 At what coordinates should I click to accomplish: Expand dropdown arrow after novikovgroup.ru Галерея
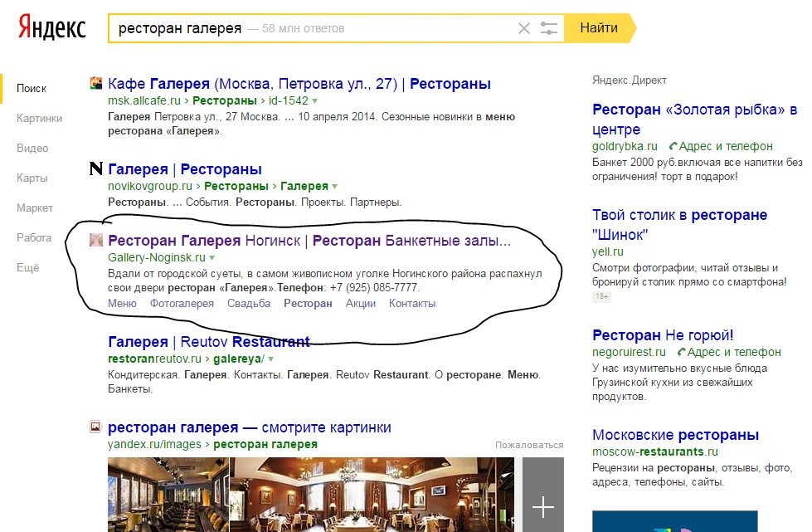pyautogui.click(x=334, y=187)
